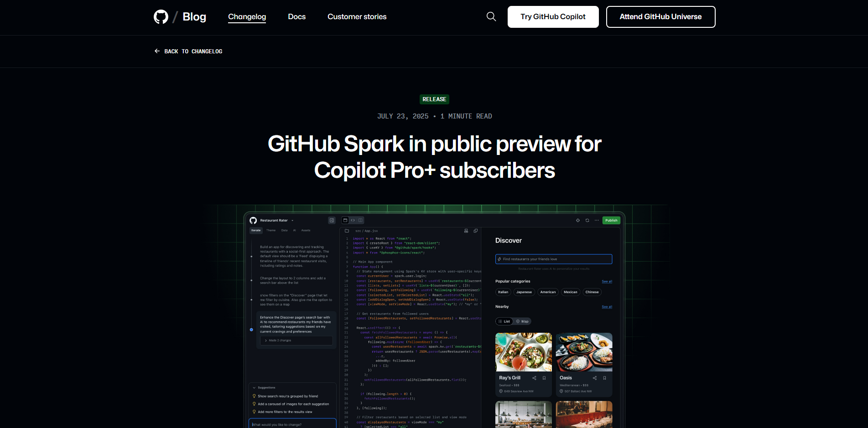Click the copy code icon above editor
Screen dimensions: 868x428
476,231
